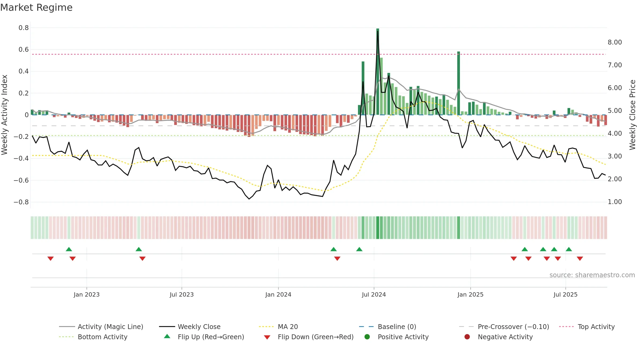Toggle the Top Activity legend entry
This screenshot has height=362, width=644.
(x=587, y=327)
